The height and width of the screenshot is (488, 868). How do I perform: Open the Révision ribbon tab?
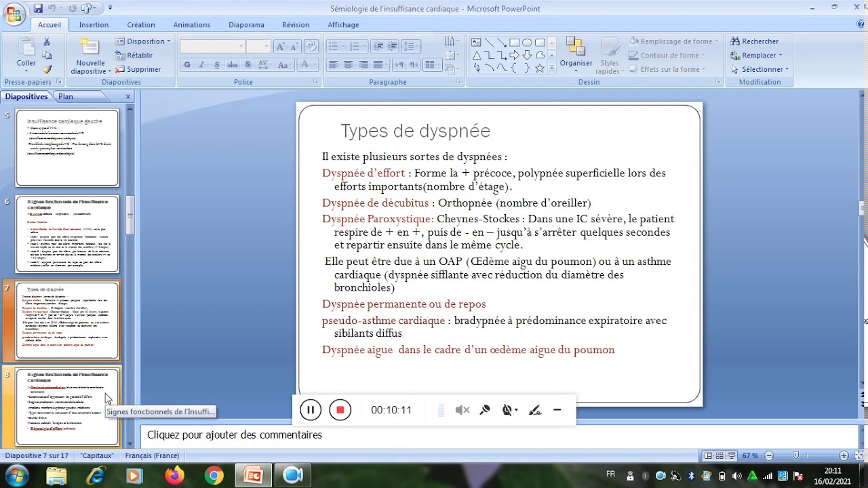[296, 25]
